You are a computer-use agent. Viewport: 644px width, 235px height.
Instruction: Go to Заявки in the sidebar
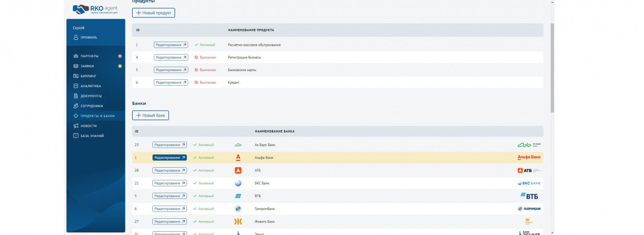[x=87, y=66]
